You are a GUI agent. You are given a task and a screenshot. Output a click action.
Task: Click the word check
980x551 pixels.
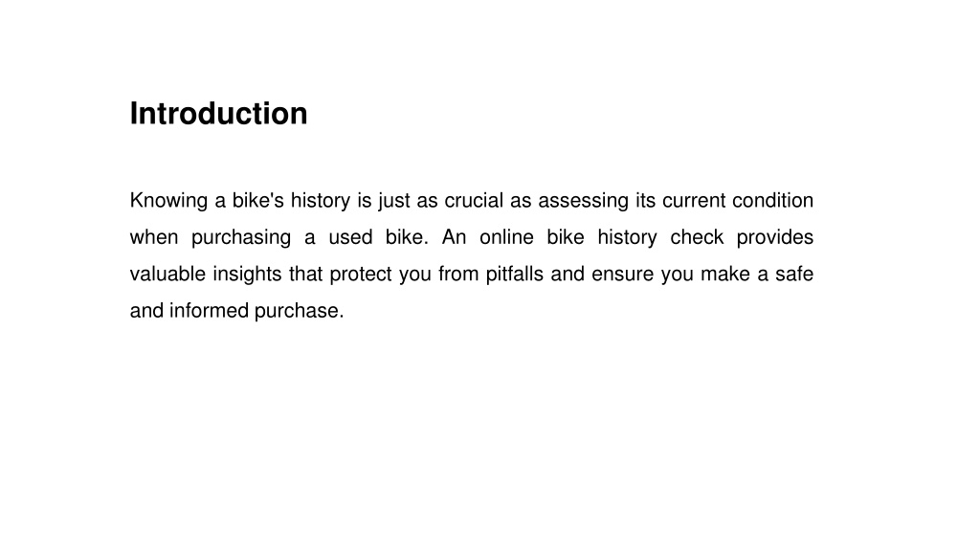[697, 237]
